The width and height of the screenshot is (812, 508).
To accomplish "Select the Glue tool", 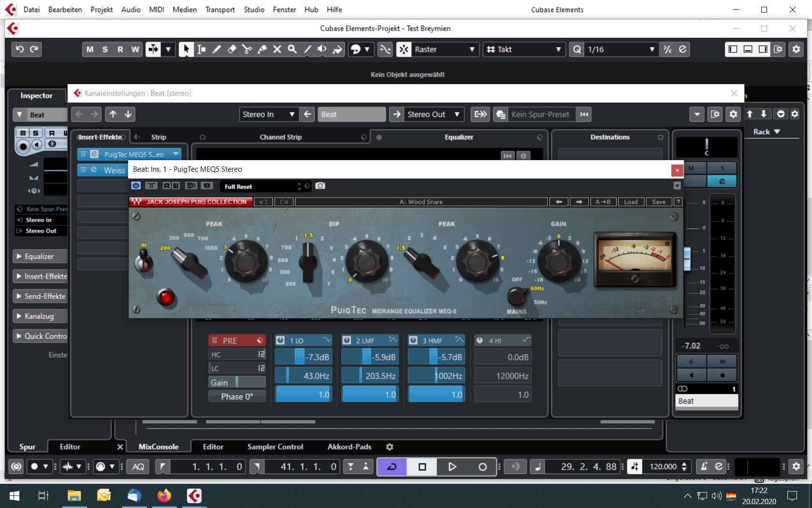I will 262,49.
